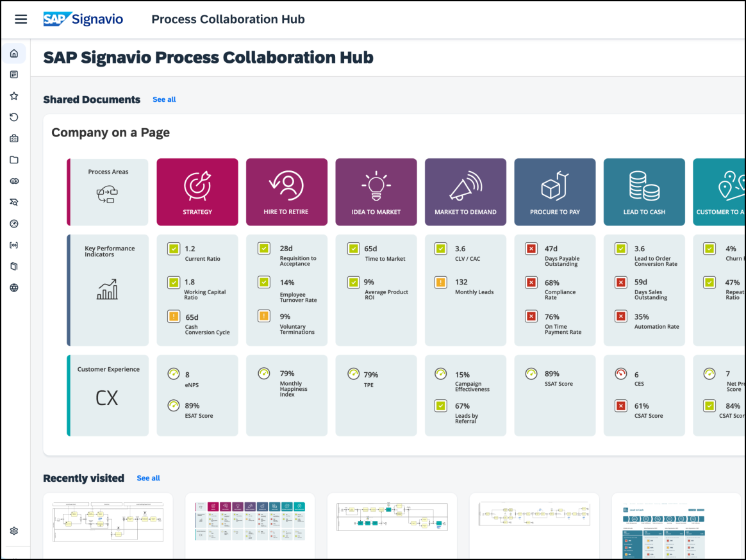This screenshot has height=560, width=746.
Task: Click the gauge icon beside ESAT Score
Action: (x=174, y=406)
